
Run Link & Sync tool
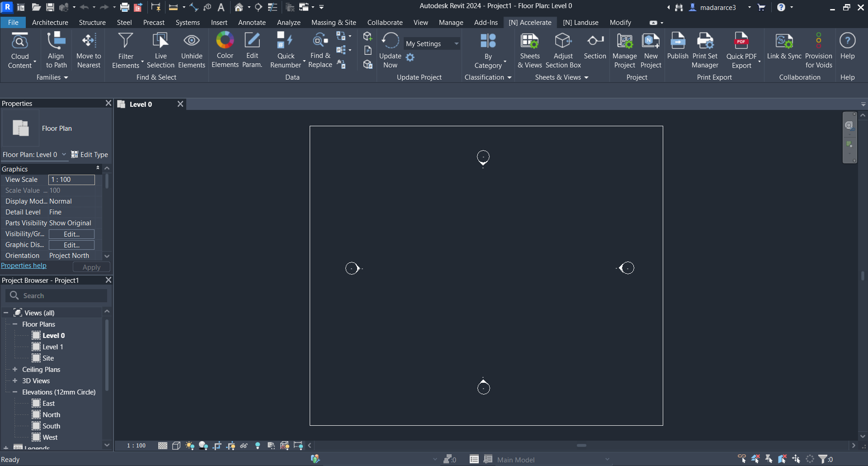784,46
